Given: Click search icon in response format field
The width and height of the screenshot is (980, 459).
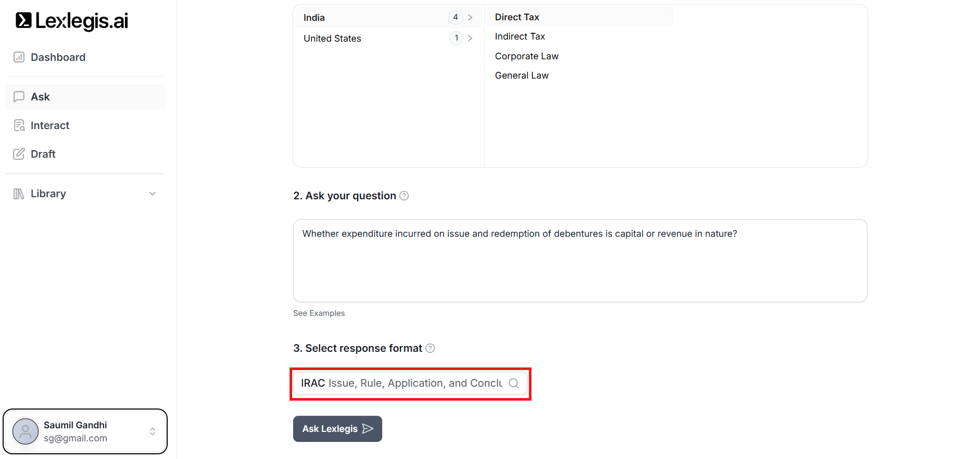Looking at the screenshot, I should [x=514, y=384].
